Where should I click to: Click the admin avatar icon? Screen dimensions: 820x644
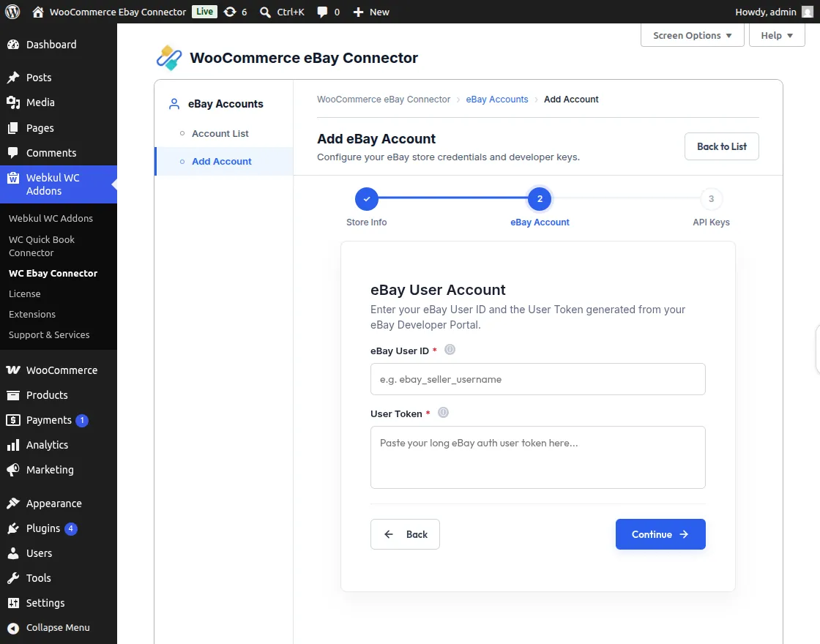(x=808, y=12)
